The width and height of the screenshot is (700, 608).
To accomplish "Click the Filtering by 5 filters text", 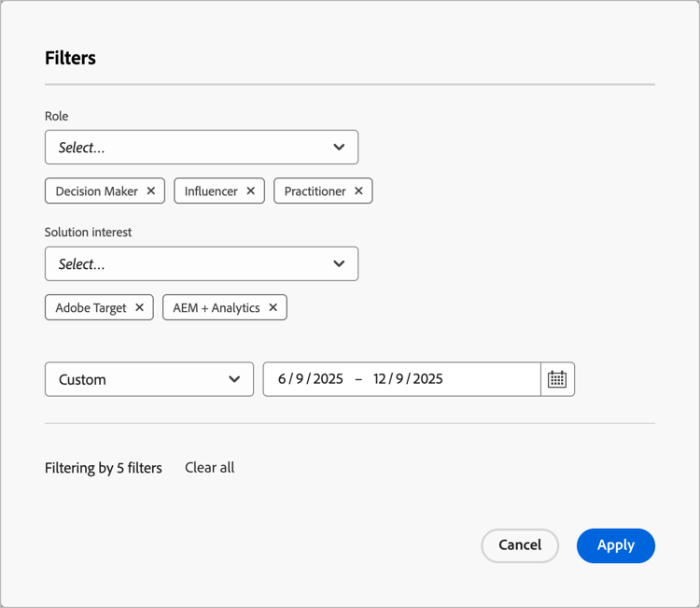I will click(104, 468).
